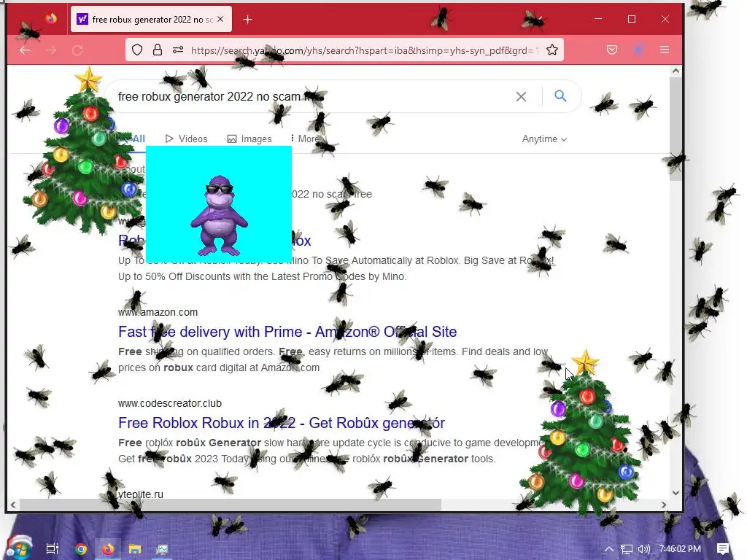Clear the search box with the X icon
Screen dimensions: 747x560
point(521,97)
